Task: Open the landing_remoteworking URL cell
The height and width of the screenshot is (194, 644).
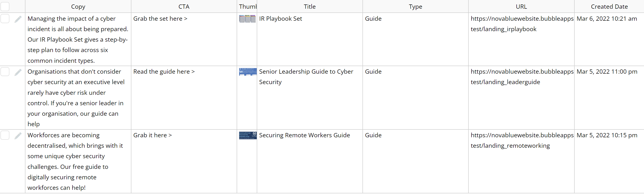Action: tap(522, 140)
